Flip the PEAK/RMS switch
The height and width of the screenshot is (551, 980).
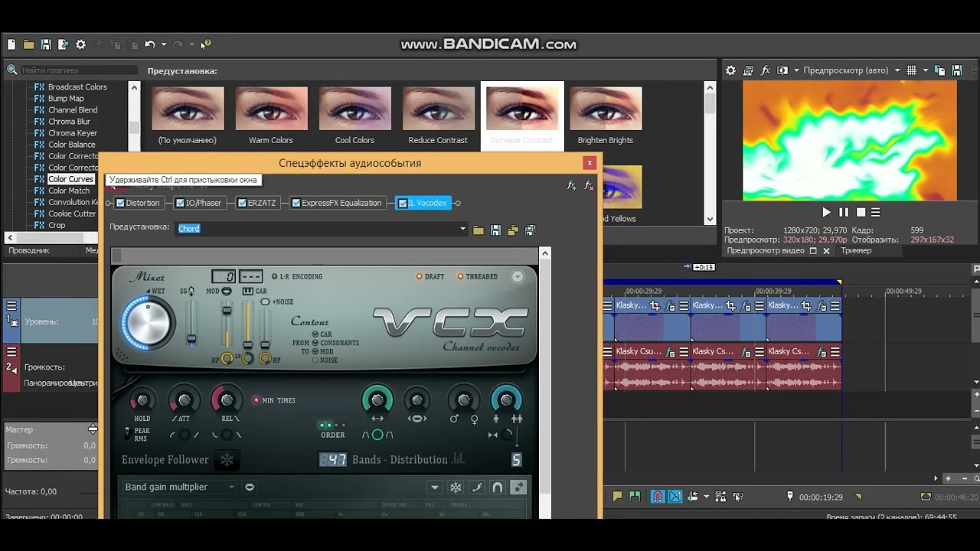(x=127, y=433)
